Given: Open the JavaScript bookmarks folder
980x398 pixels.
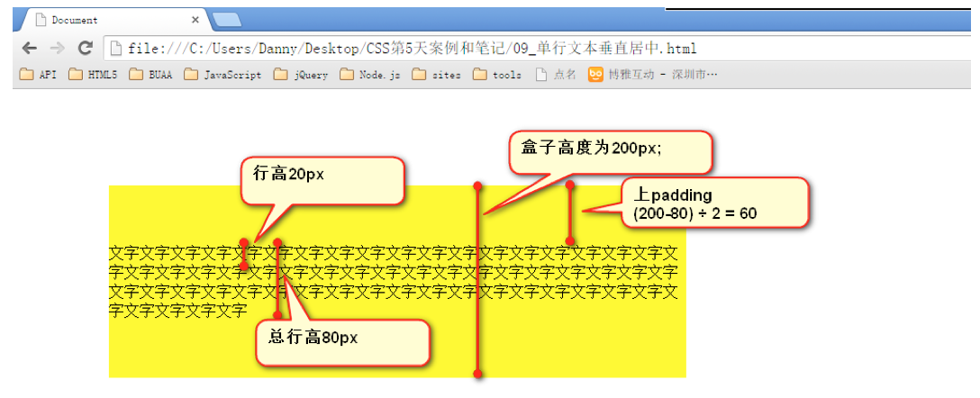Looking at the screenshot, I should (223, 75).
